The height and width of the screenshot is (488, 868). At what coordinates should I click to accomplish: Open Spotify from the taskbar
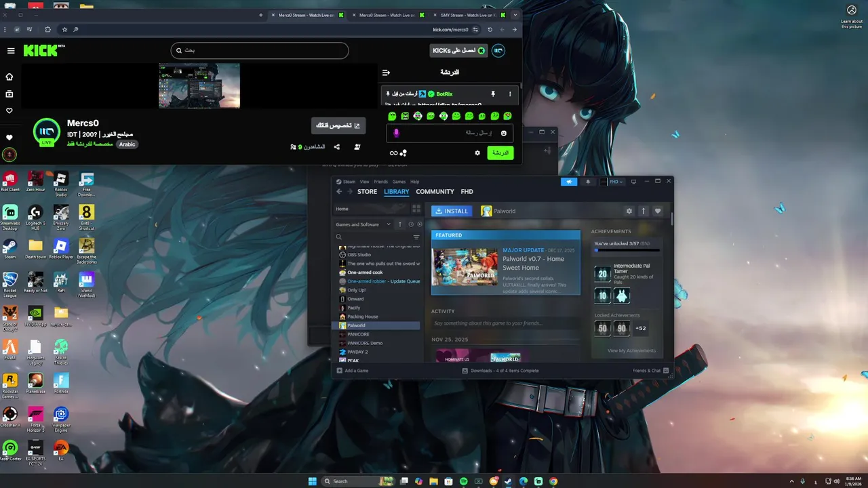tap(464, 481)
